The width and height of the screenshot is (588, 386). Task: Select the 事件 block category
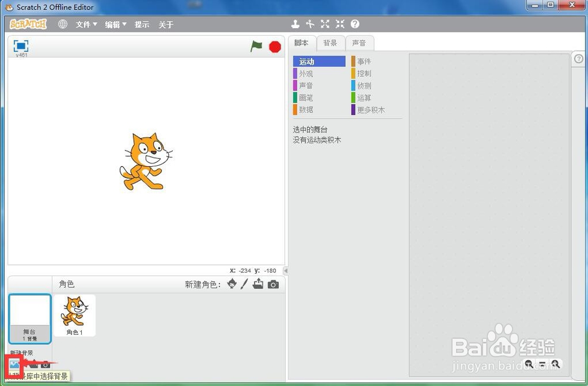[377, 62]
